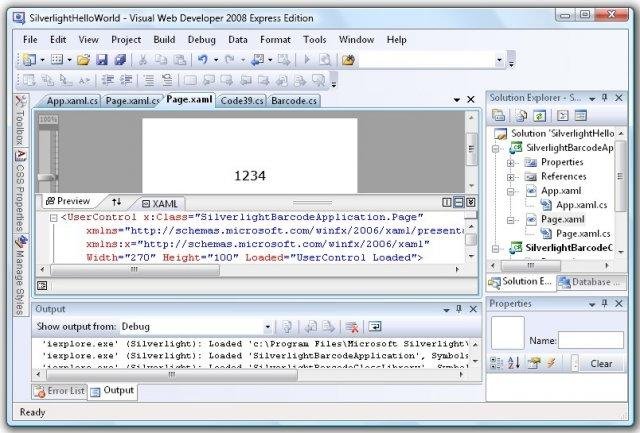This screenshot has height=433, width=640.
Task: Click the View Designer icon in Solution Explorer
Action: pos(580,116)
